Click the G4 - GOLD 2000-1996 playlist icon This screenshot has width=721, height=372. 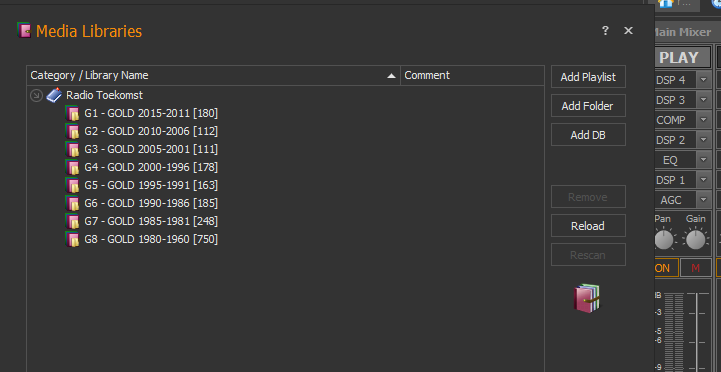tap(73, 167)
